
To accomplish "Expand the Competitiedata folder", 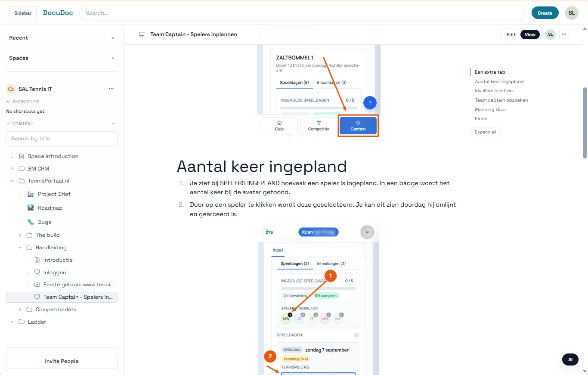I will click(19, 309).
